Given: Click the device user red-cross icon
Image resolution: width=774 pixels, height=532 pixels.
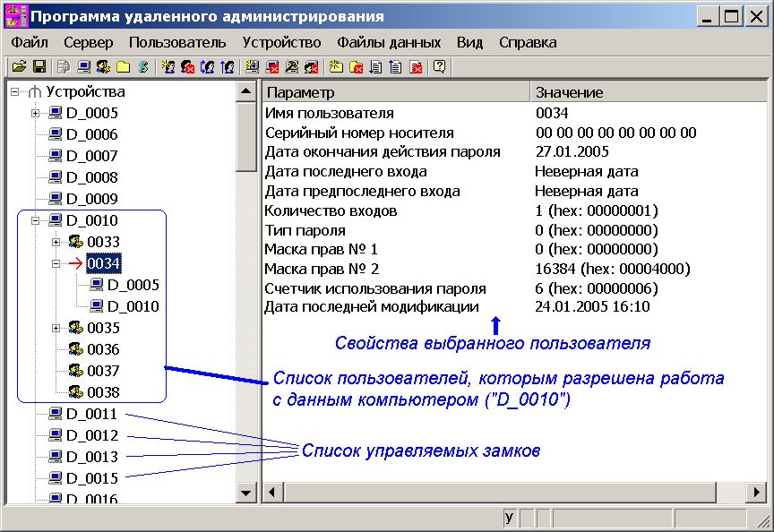Looking at the screenshot, I should point(312,66).
